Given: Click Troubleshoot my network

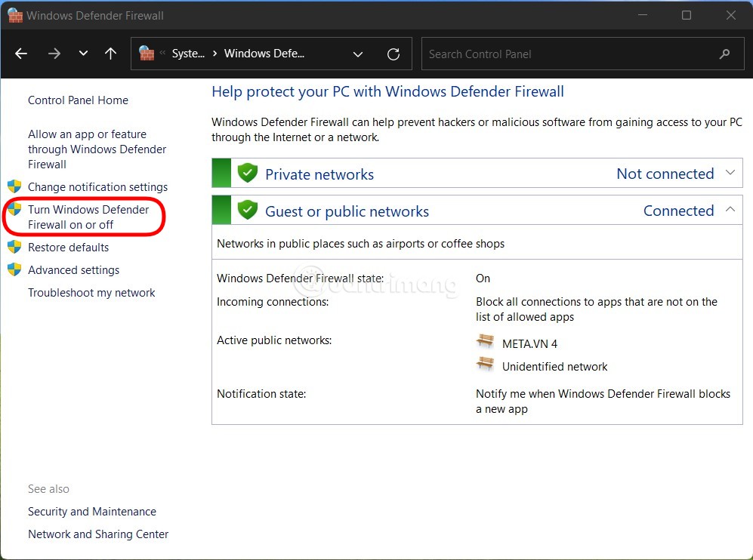Looking at the screenshot, I should pos(91,292).
